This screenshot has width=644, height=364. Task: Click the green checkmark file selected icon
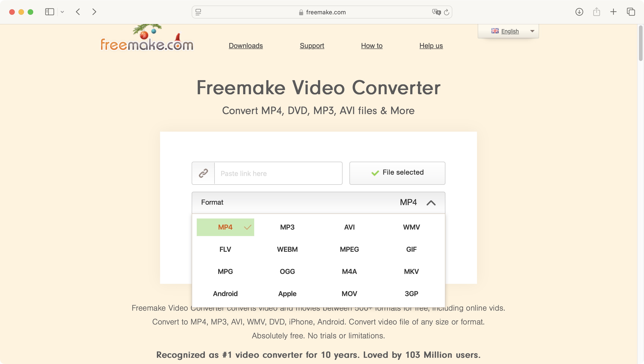375,173
